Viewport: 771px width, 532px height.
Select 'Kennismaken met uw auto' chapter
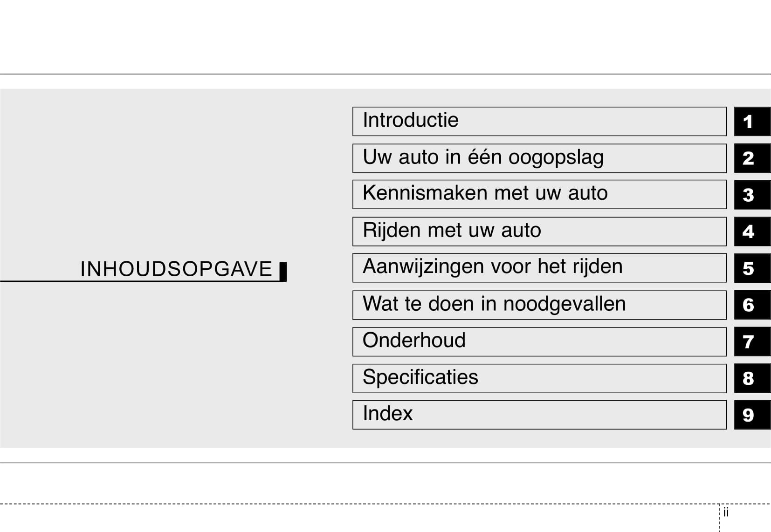[539, 194]
